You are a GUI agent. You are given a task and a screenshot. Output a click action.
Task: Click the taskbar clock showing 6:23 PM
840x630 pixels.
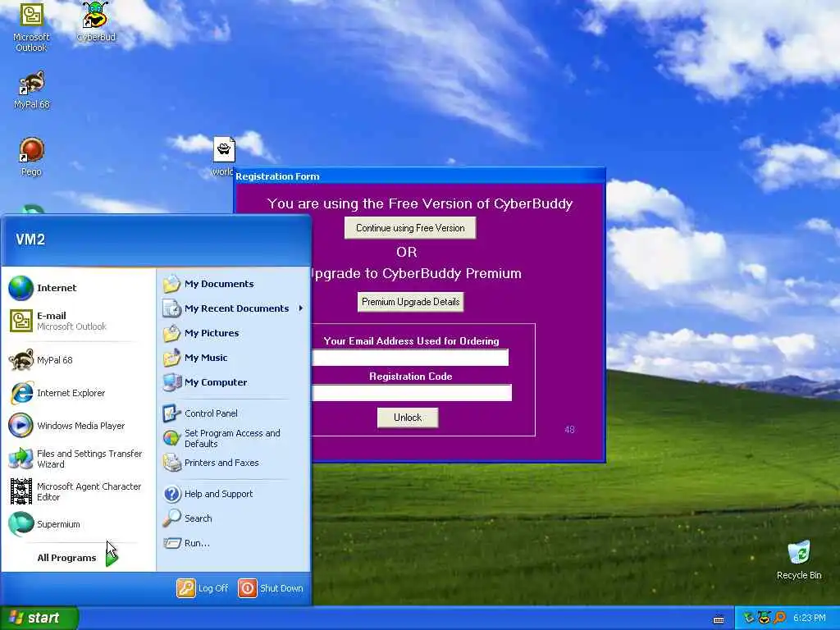click(809, 618)
